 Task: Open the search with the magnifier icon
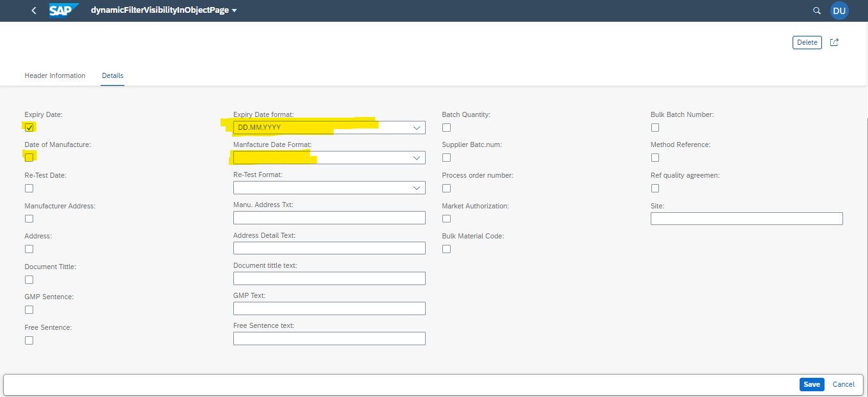(817, 10)
